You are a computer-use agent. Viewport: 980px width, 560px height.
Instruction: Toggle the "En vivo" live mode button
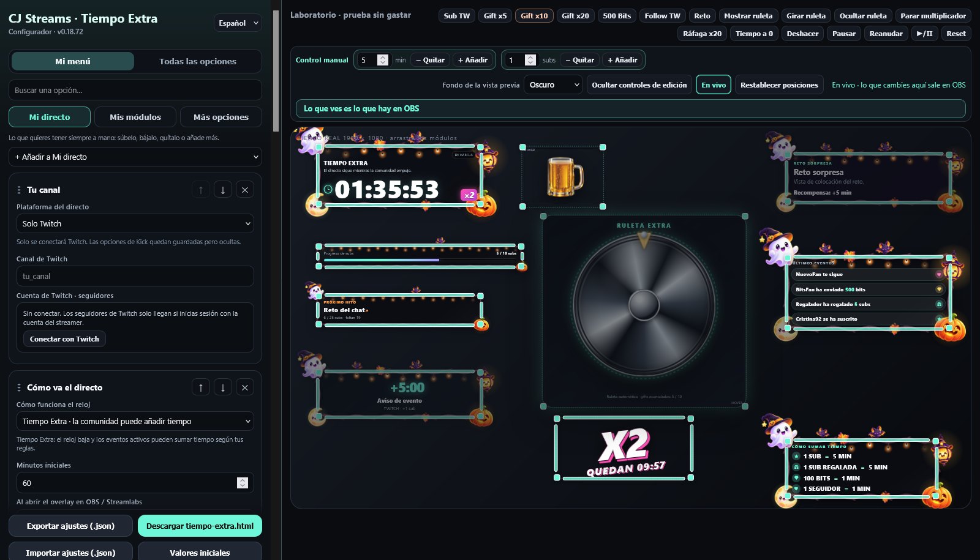[714, 85]
